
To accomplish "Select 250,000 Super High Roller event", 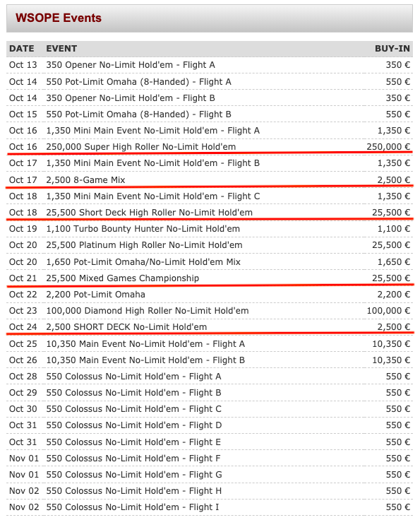I will [x=140, y=146].
